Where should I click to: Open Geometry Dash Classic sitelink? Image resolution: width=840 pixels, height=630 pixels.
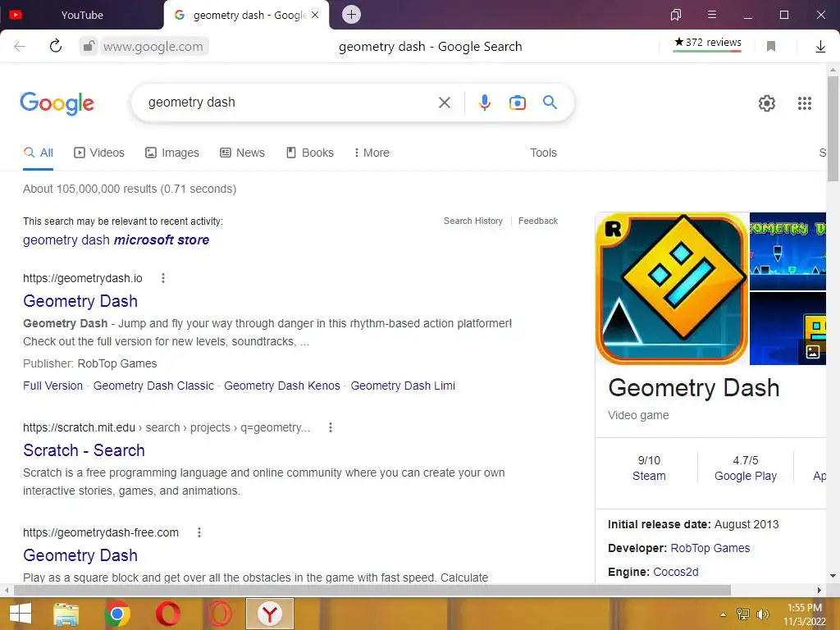(153, 386)
